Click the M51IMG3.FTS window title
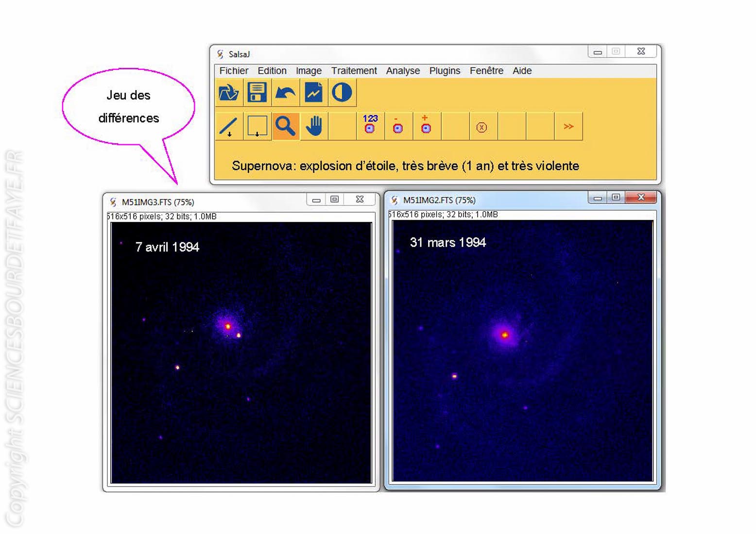This screenshot has width=756, height=534. point(158,202)
